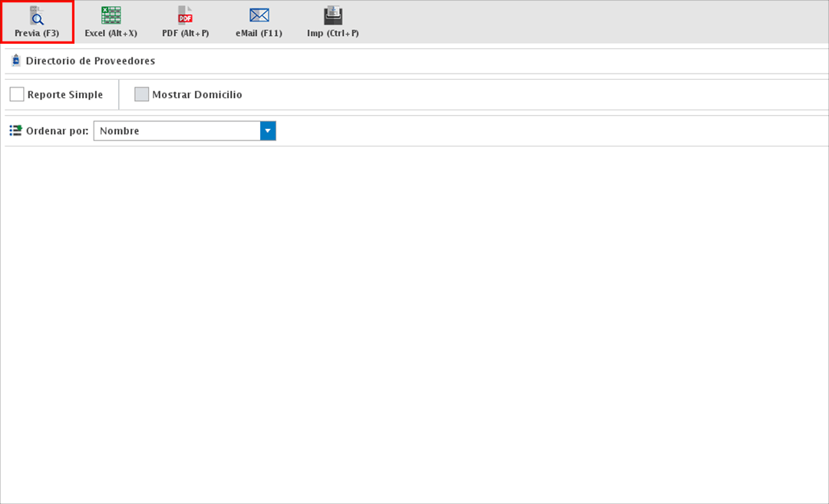Click the Directorio de Proveedores title text
The image size is (829, 504).
[91, 61]
